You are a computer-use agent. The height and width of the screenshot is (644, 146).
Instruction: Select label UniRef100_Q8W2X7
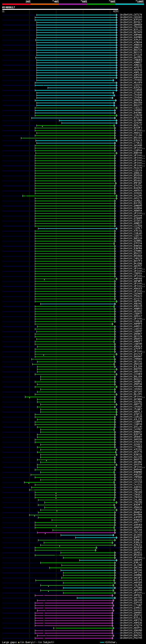click(x=131, y=48)
